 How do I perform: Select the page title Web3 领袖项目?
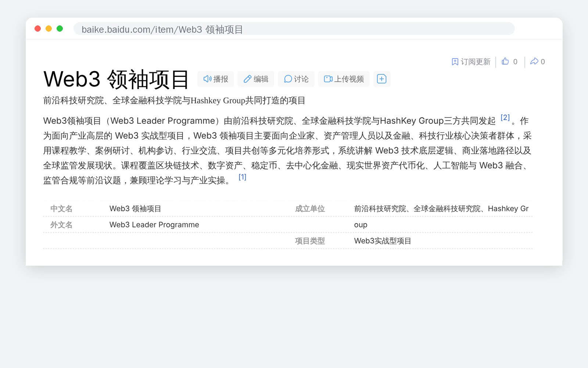click(x=116, y=79)
